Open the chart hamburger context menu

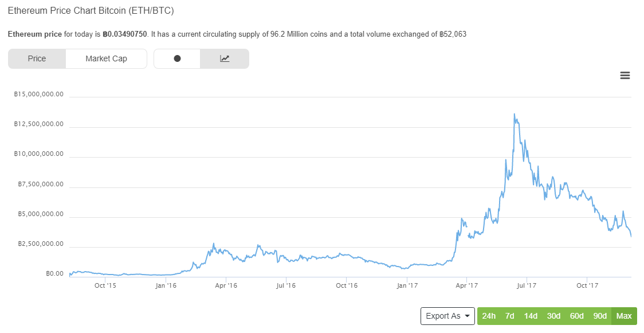[625, 76]
